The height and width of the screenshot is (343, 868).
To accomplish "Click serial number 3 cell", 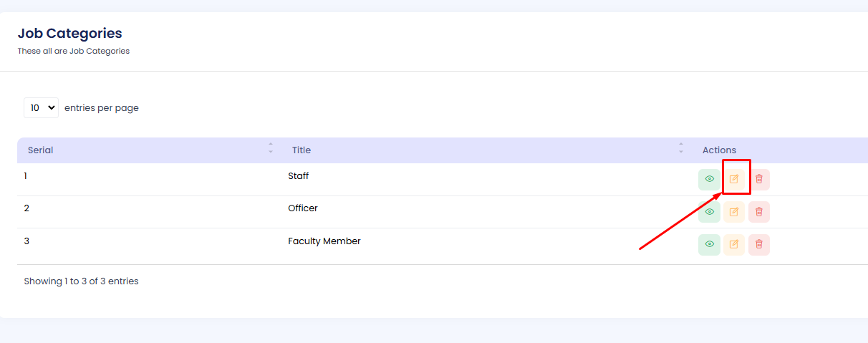I will pyautogui.click(x=26, y=241).
